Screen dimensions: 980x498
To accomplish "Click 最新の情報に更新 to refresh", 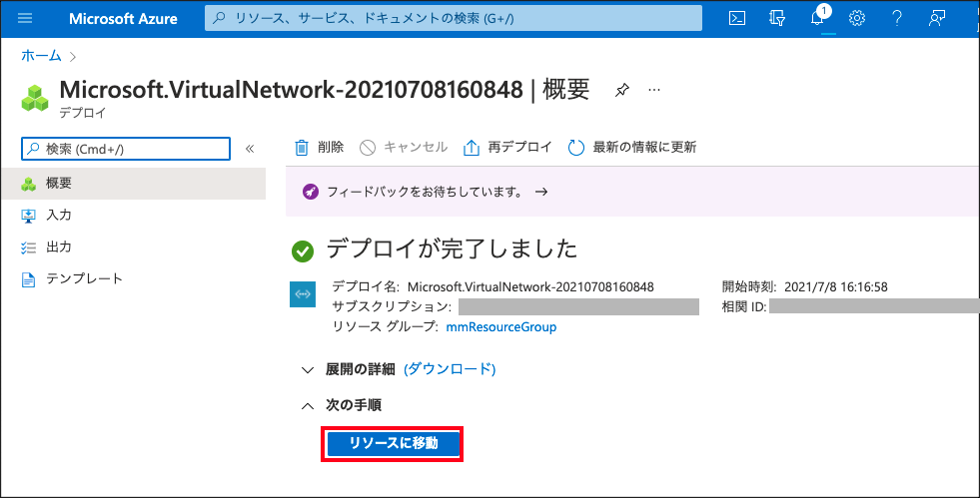I will 632,148.
